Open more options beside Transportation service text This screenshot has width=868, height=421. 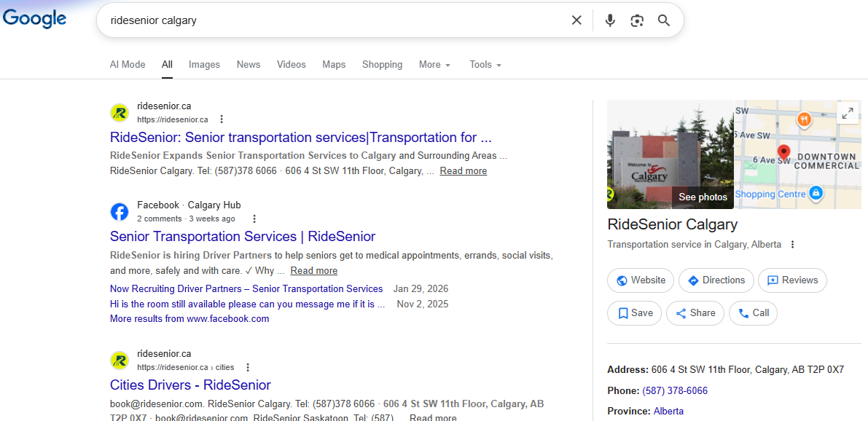click(x=793, y=245)
